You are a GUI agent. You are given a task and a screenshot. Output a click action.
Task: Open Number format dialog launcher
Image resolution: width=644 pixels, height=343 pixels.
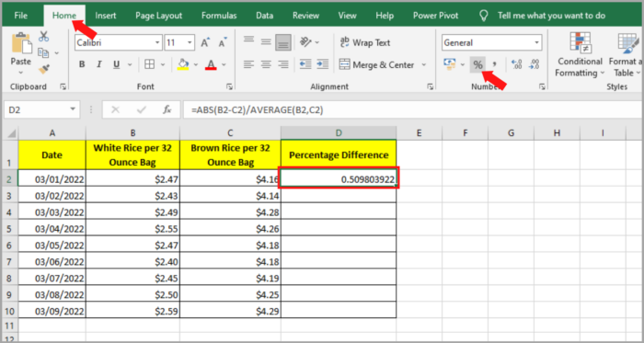pyautogui.click(x=542, y=86)
